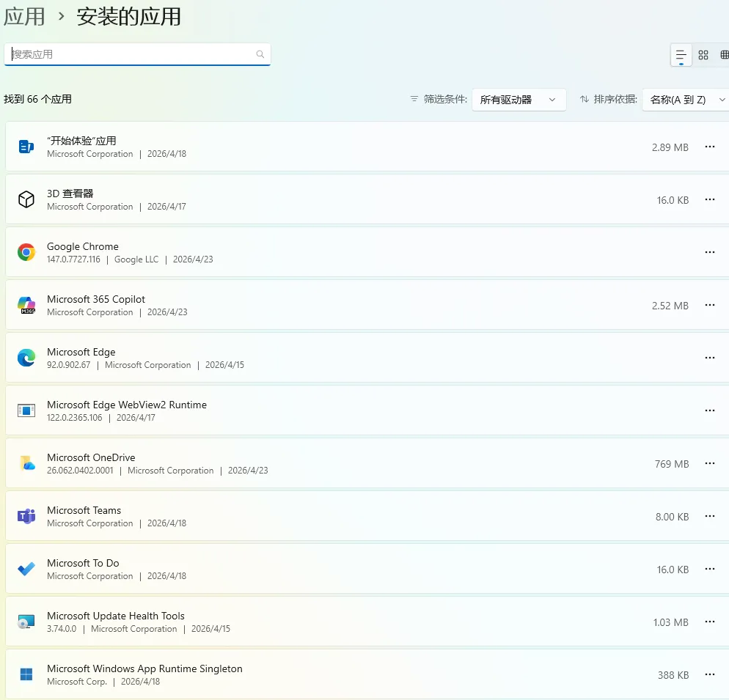
Task: Open more options for Windows App Runtime Singleton
Action: click(x=710, y=674)
